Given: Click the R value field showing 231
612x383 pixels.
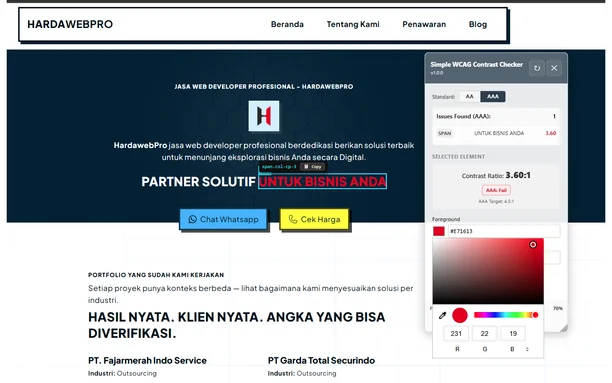Looking at the screenshot, I should click(456, 333).
